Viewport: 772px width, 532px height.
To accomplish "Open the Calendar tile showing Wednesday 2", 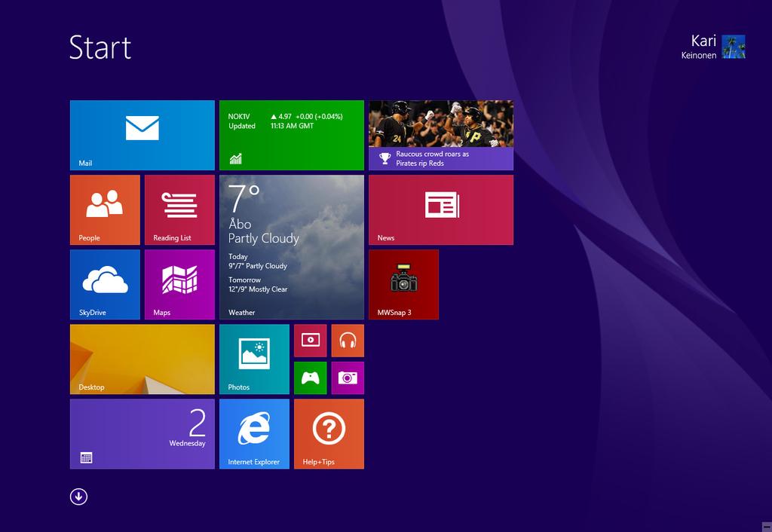I will [x=142, y=434].
